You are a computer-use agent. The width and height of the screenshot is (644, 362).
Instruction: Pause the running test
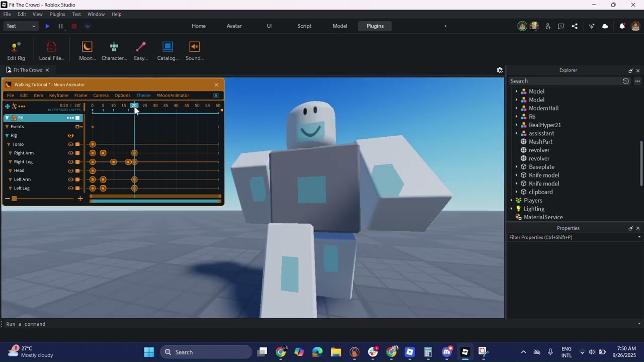(60, 26)
